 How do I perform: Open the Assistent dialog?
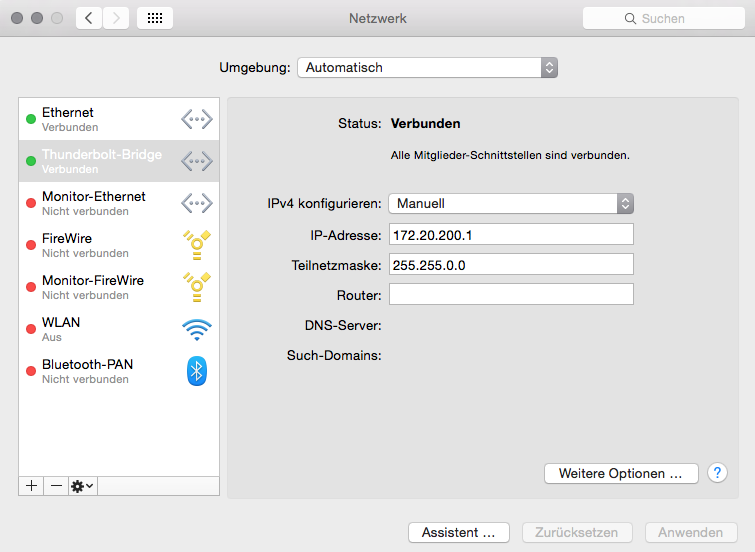pyautogui.click(x=459, y=533)
